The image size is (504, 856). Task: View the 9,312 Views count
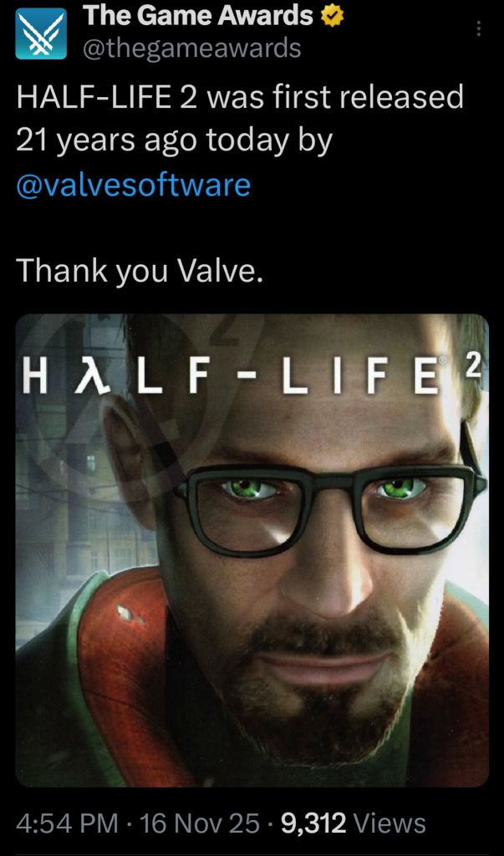[353, 823]
